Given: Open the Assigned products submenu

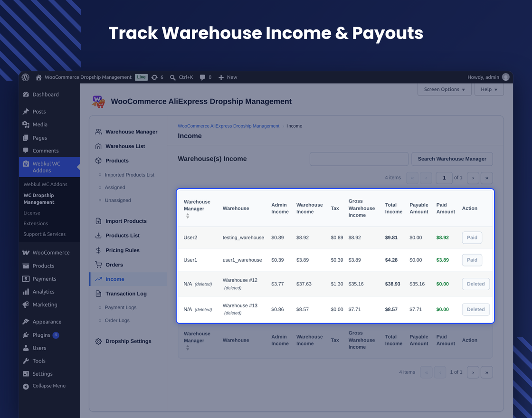Looking at the screenshot, I should [115, 187].
